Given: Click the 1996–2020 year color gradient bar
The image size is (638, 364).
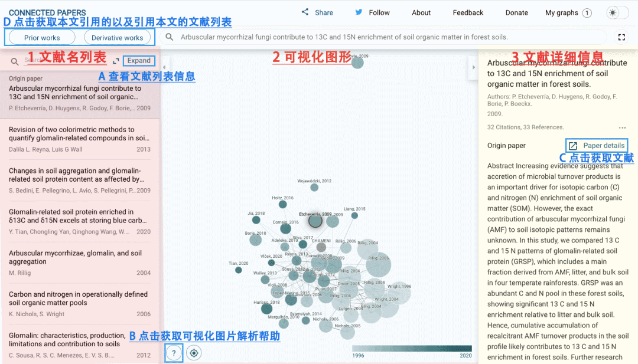Looking at the screenshot, I should click(412, 348).
